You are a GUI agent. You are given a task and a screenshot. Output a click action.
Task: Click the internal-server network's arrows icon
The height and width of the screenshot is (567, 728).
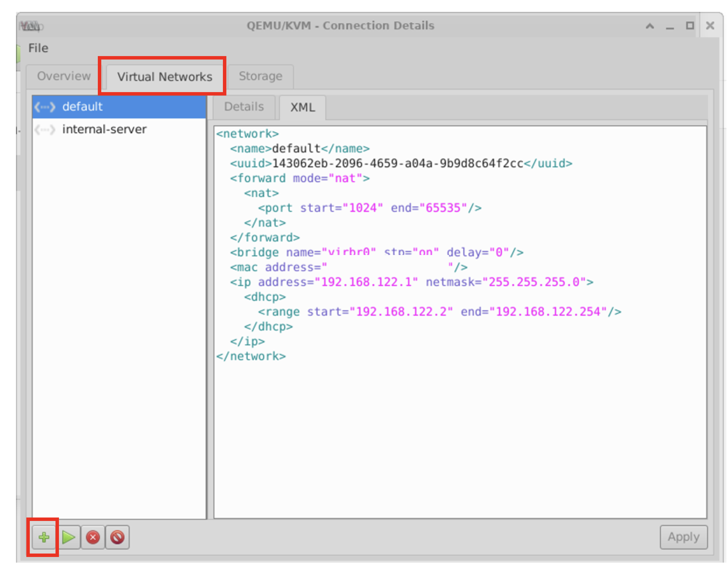(x=45, y=130)
